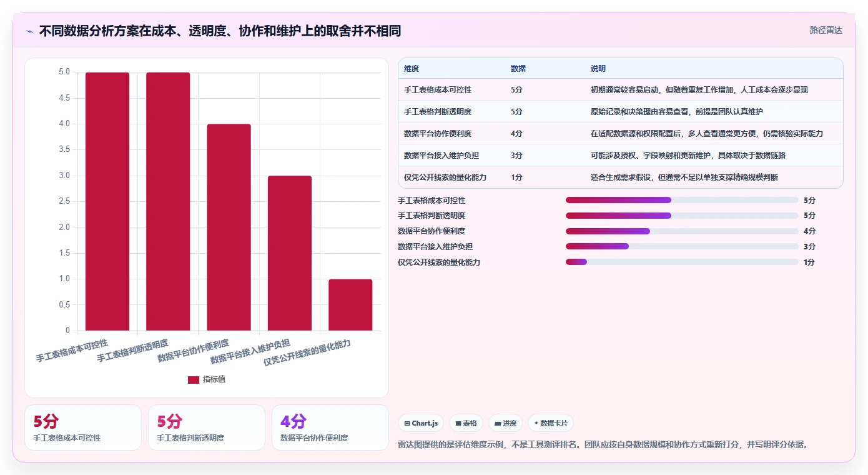Click the x-axis label 仅凭公开线索的量化能力
Viewport: 868px width, 475px height.
(307, 353)
